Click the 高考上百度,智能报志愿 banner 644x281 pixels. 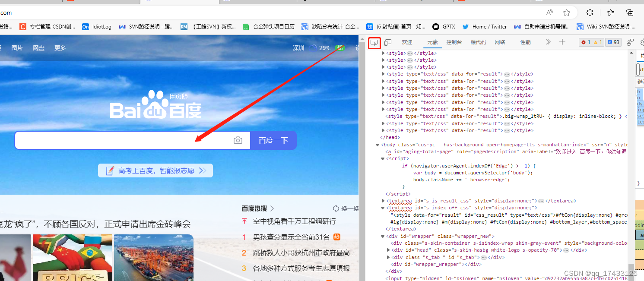pyautogui.click(x=155, y=170)
